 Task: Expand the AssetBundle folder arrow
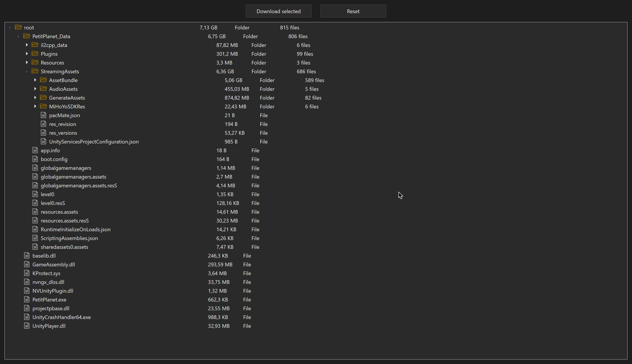tap(35, 80)
